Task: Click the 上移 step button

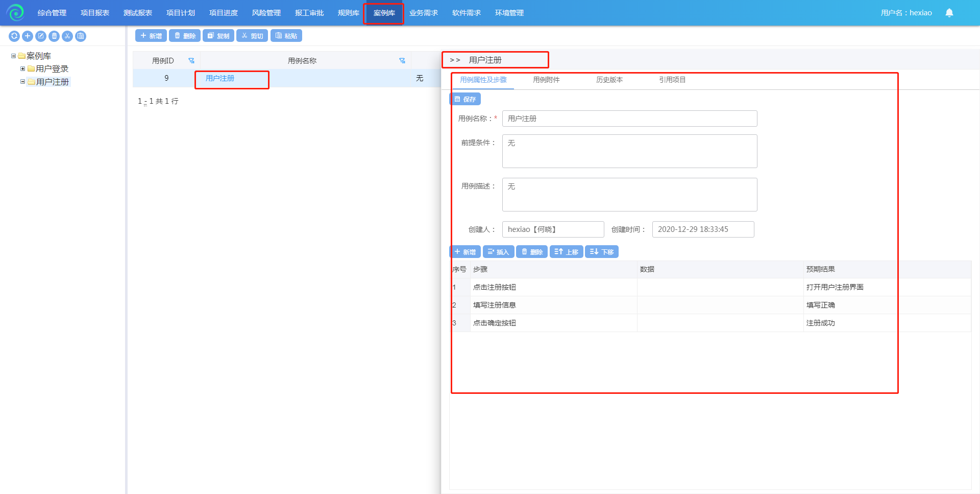Action: (566, 252)
